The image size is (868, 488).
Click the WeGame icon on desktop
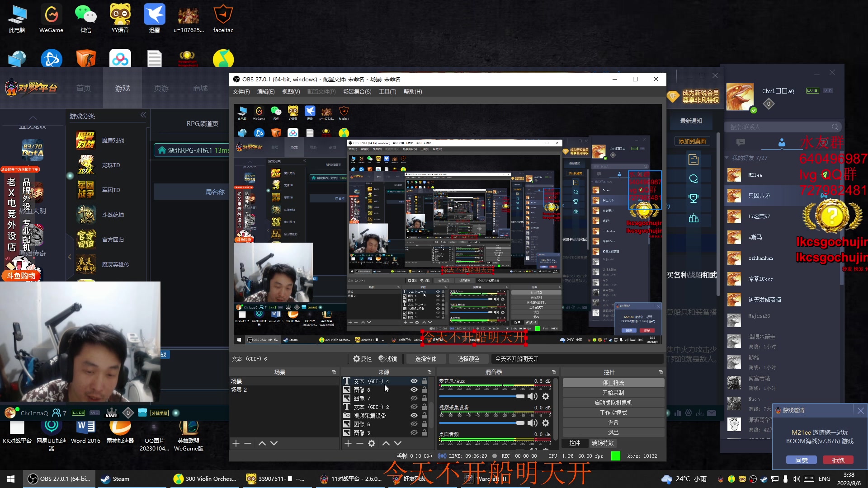tap(51, 19)
